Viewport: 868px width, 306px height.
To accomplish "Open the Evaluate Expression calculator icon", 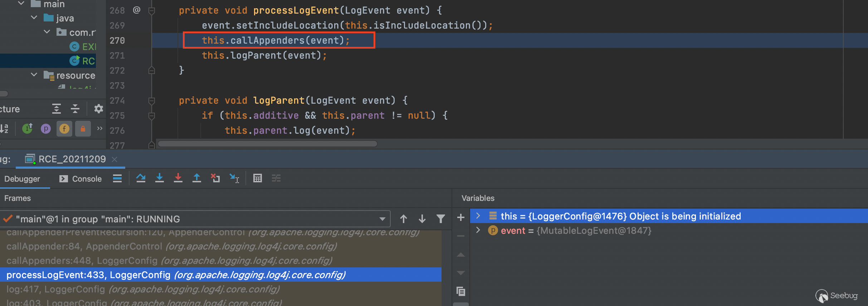I will 257,178.
